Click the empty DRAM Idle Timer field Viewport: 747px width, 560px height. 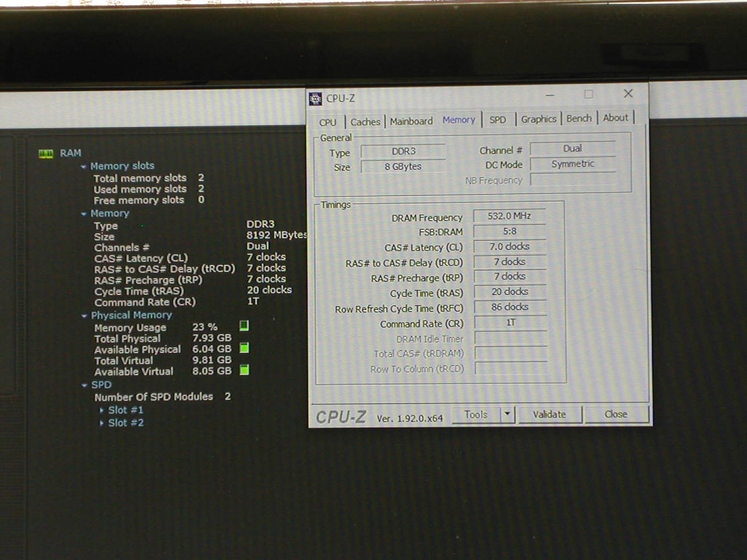[x=510, y=338]
